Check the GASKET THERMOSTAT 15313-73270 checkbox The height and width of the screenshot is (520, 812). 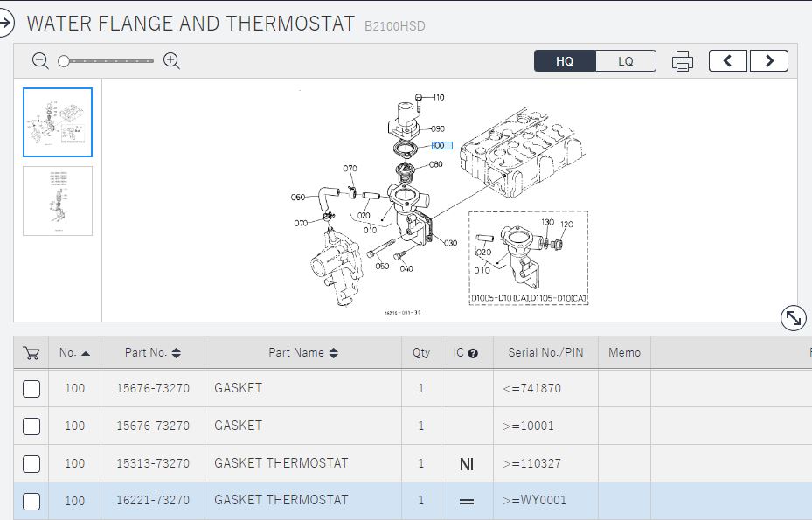tap(31, 463)
